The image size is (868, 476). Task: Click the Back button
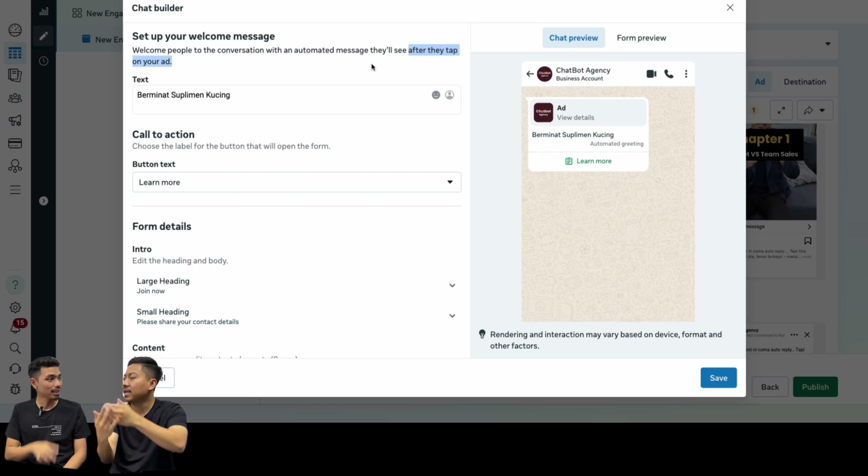tap(770, 387)
